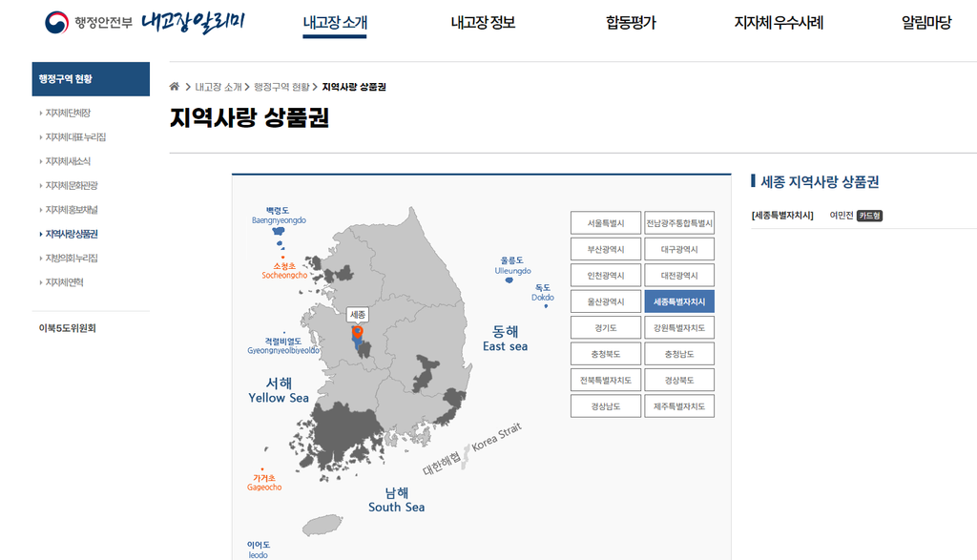This screenshot has height=560, width=977.
Task: Click the 세종 map tooltip label
Action: [x=358, y=315]
